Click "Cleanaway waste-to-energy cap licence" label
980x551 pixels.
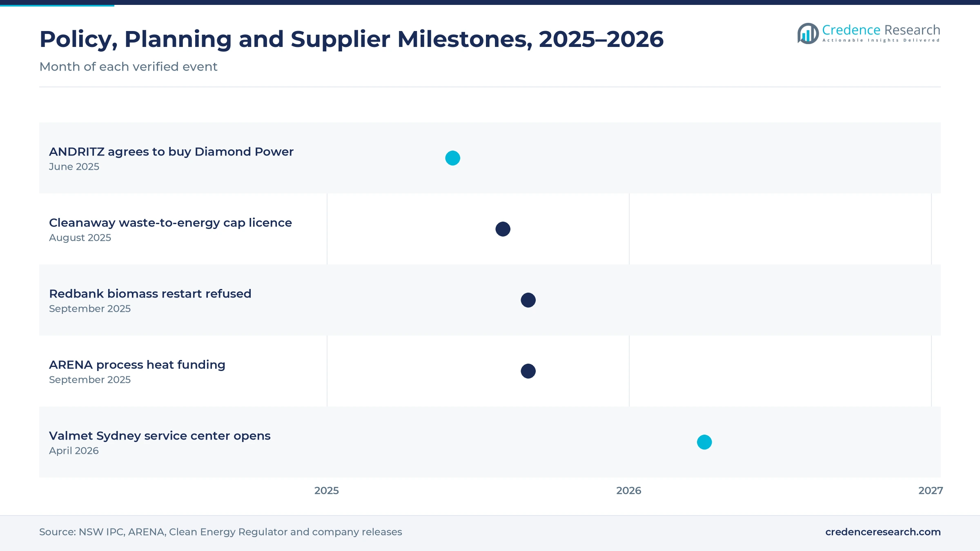(x=170, y=223)
